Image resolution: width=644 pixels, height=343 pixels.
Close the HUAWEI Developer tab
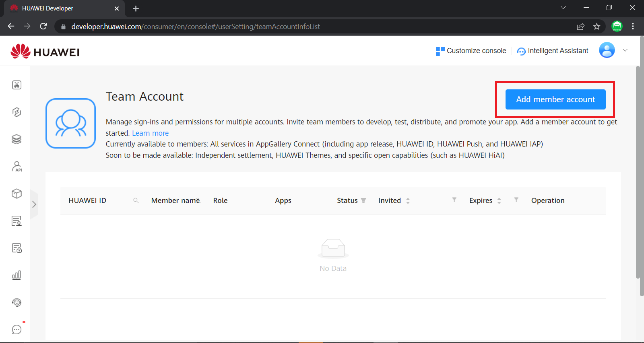(x=117, y=8)
